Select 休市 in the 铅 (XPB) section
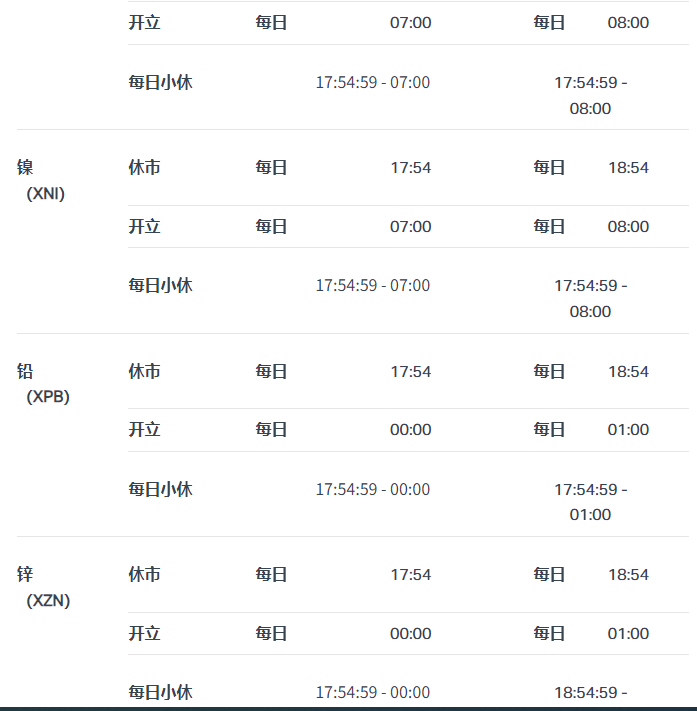 tap(144, 372)
